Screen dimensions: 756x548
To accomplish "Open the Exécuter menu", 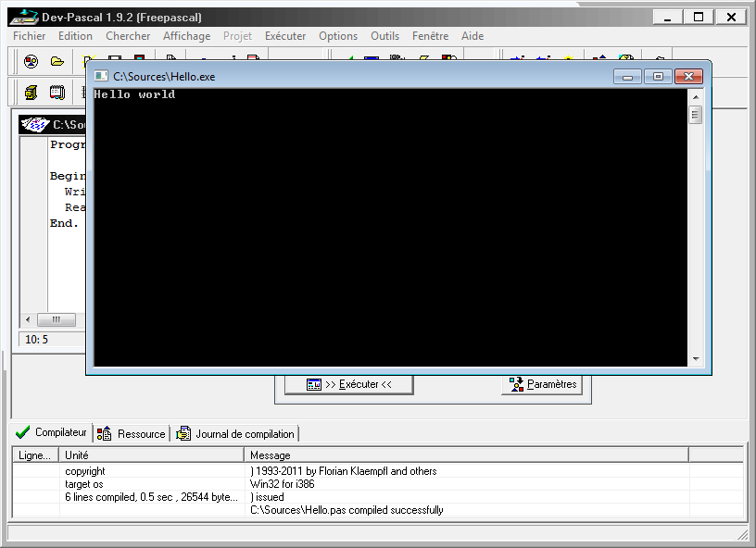I will [285, 36].
